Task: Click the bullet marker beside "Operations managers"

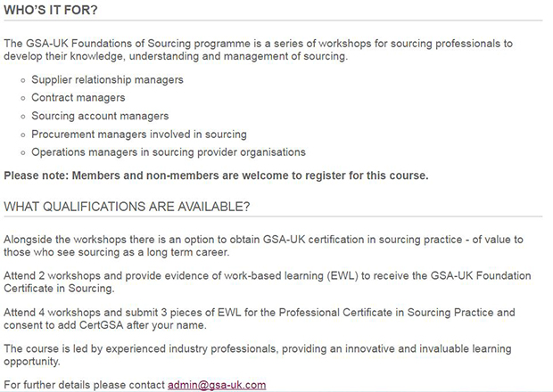Action: tap(21, 152)
